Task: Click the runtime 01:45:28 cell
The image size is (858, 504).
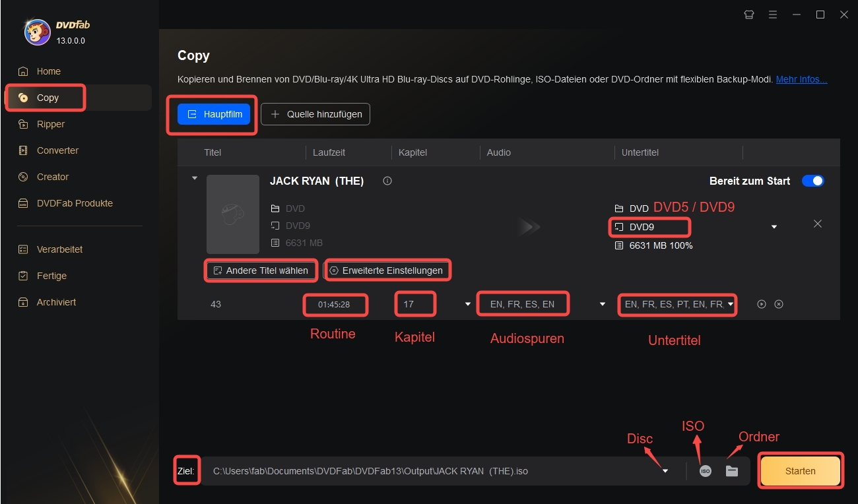Action: [334, 305]
